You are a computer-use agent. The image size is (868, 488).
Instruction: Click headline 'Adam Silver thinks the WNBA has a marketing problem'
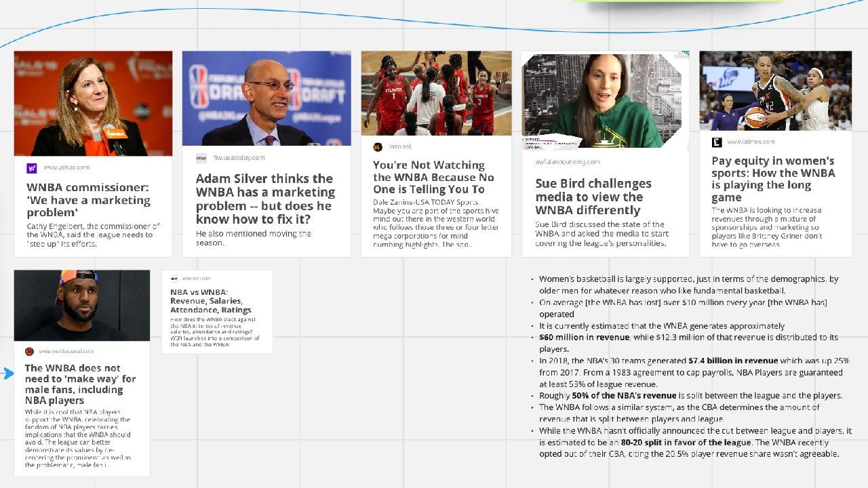pyautogui.click(x=265, y=199)
